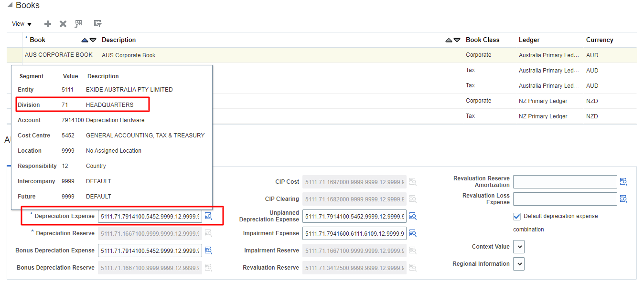Open the Depreciation Expense account flexfield search icon
The width and height of the screenshot is (644, 282).
(x=208, y=216)
